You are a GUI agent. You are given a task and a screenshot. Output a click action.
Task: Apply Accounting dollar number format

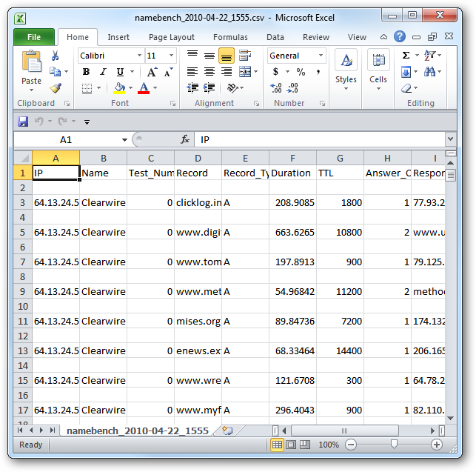coord(275,72)
